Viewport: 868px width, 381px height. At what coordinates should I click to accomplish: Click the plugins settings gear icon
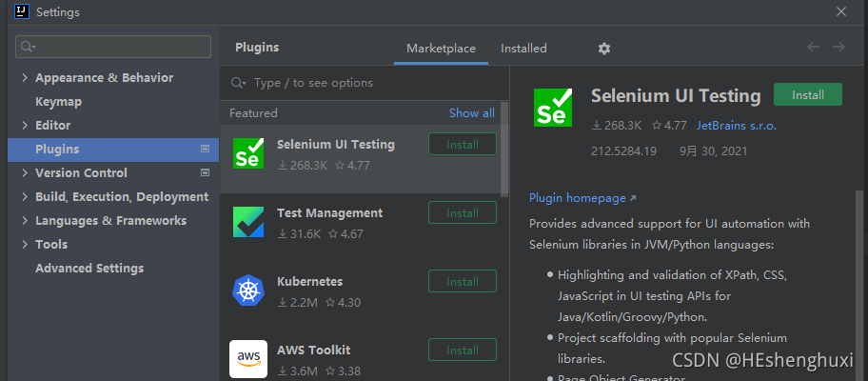pos(604,49)
